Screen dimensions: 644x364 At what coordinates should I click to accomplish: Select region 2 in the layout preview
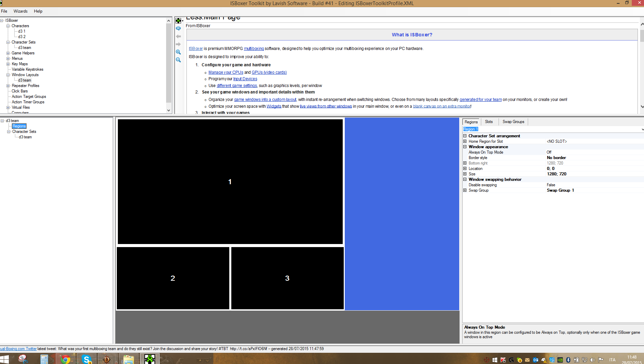tap(173, 278)
